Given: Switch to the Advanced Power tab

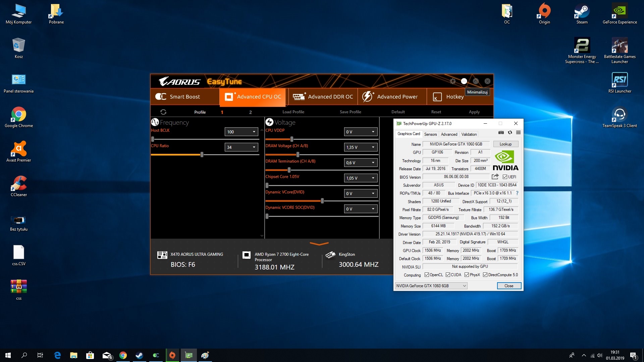Looking at the screenshot, I should [x=392, y=97].
